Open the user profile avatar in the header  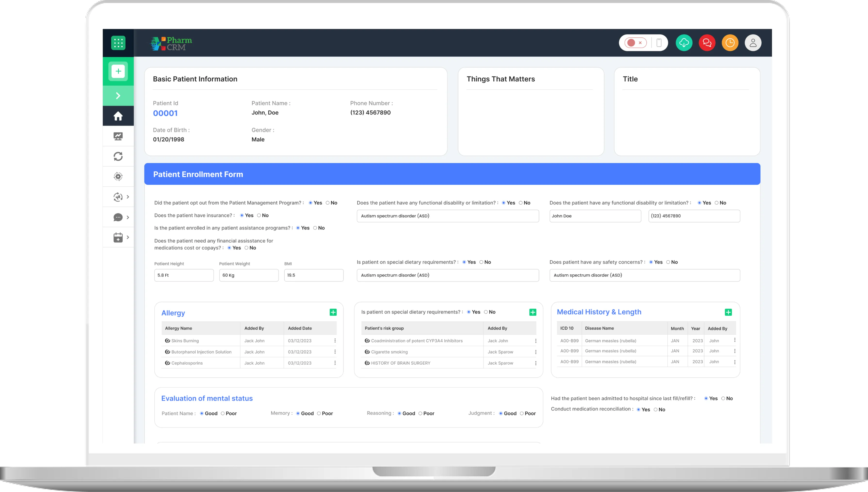click(x=753, y=43)
